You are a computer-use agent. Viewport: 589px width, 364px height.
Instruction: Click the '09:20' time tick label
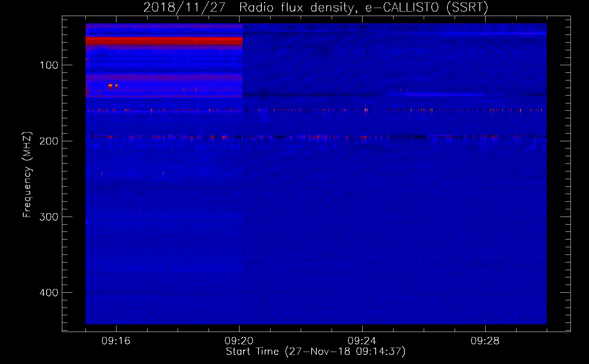239,341
